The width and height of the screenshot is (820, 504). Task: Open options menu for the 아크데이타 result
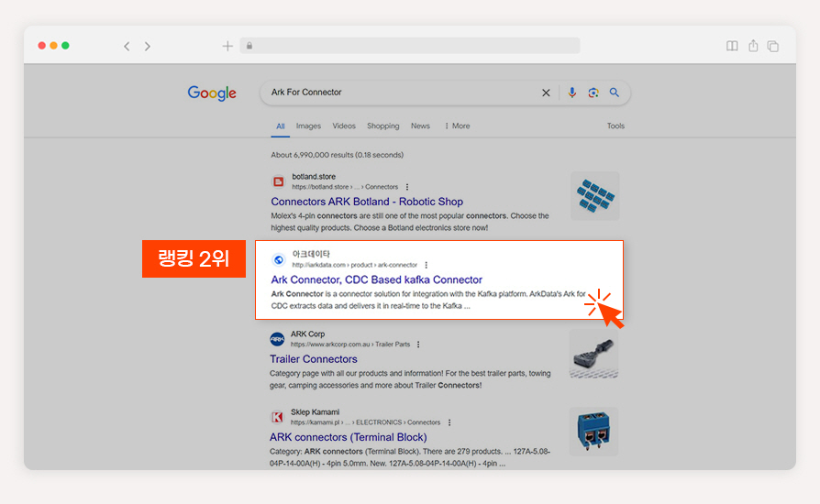point(427,265)
